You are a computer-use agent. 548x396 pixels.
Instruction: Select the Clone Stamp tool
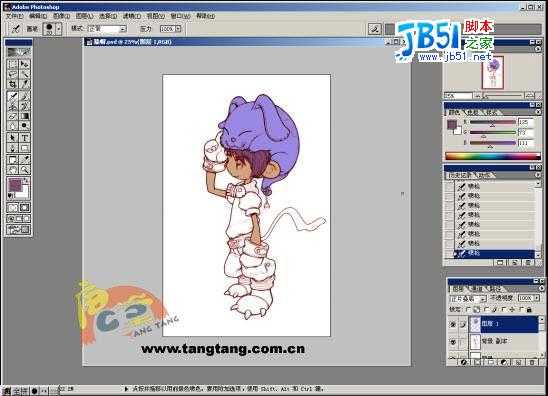pyautogui.click(x=13, y=106)
